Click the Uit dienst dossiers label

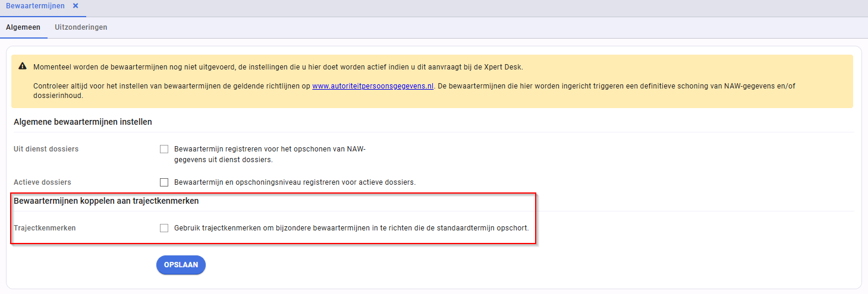coord(46,149)
